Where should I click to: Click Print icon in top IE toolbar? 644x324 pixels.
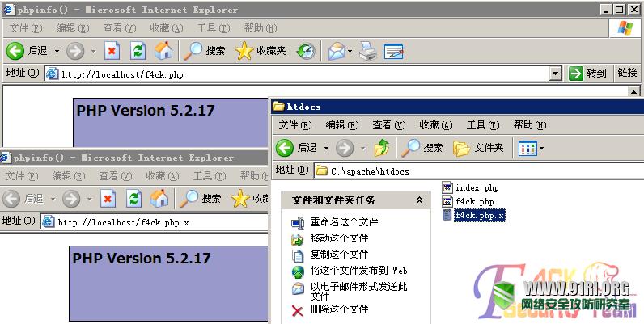(x=368, y=51)
